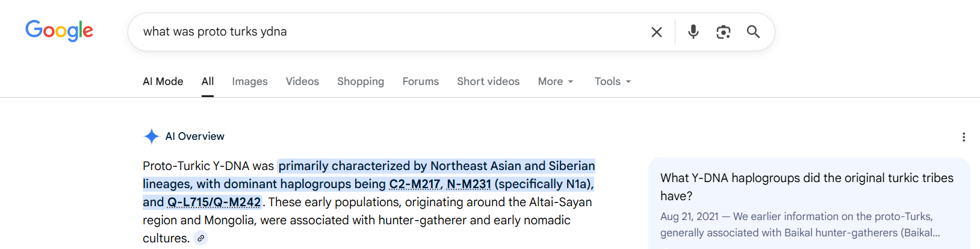Open Google Lens image search icon
Image resolution: width=980 pixels, height=249 pixels.
pos(723,32)
